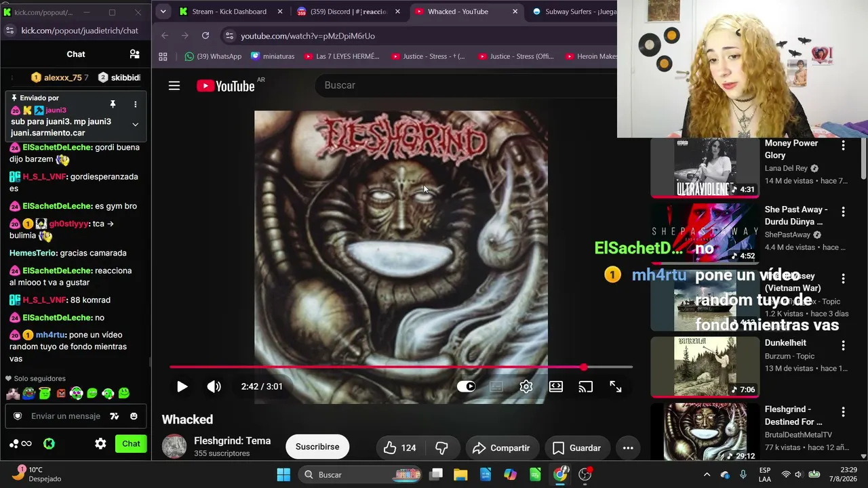Open the emoji picker in chat
Viewport: 868px width, 488px height.
coord(134,416)
